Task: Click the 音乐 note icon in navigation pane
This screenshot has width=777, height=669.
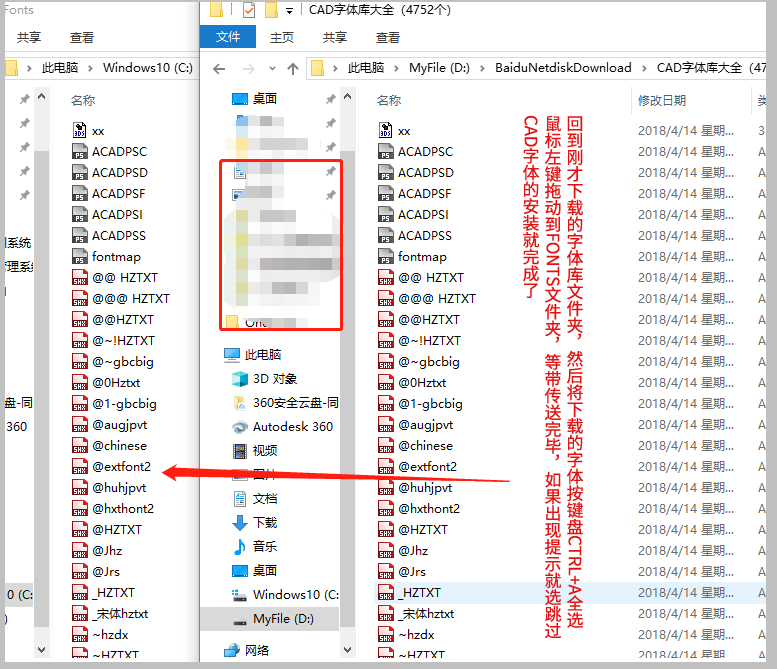Action: coord(240,547)
